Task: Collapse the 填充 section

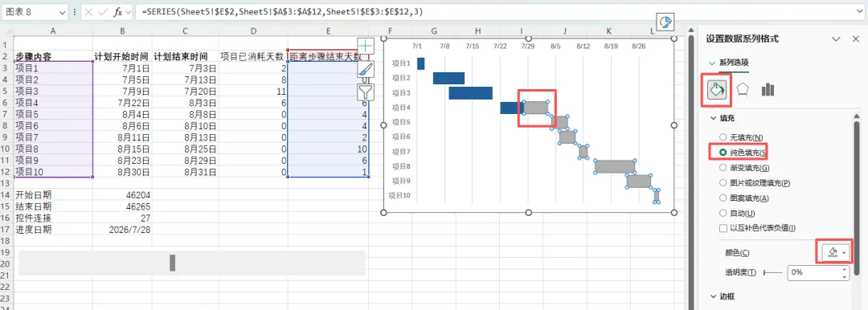Action: click(714, 118)
